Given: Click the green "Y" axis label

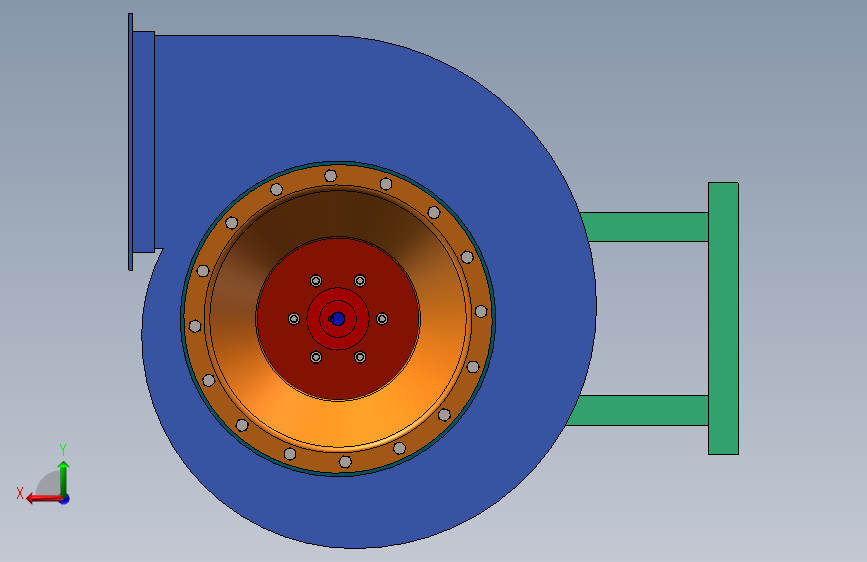Looking at the screenshot, I should [x=63, y=449].
